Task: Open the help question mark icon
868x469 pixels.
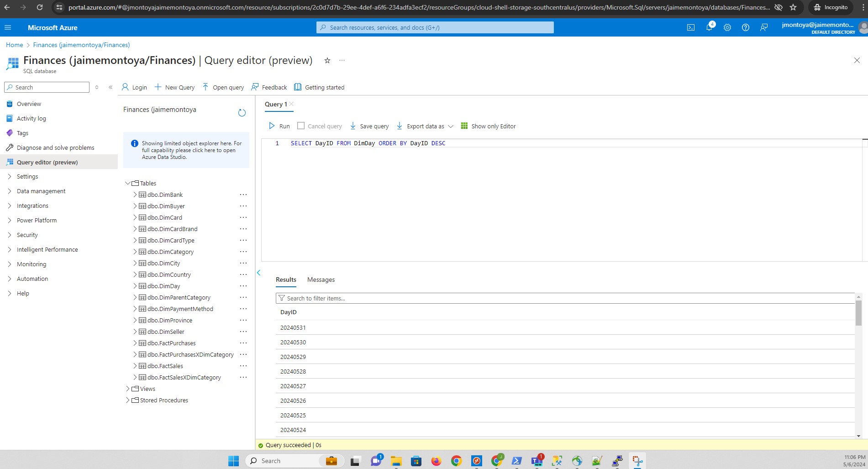Action: (746, 27)
